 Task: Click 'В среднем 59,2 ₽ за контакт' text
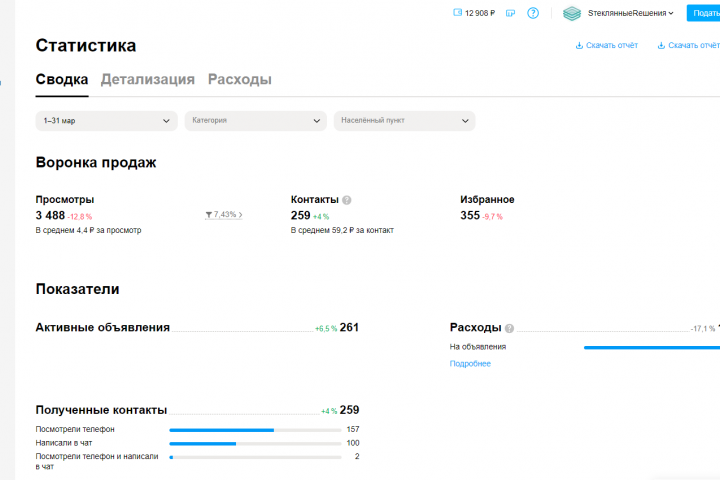pos(342,230)
